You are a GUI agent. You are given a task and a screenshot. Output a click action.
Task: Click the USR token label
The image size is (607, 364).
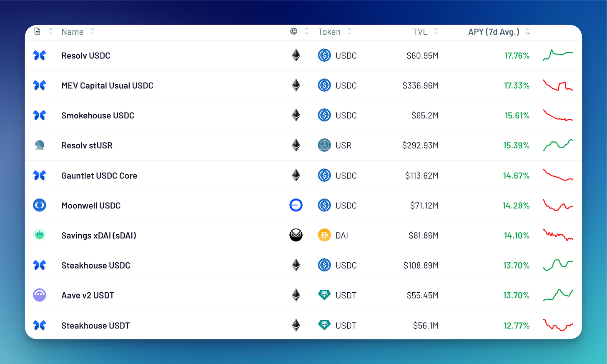coord(344,146)
